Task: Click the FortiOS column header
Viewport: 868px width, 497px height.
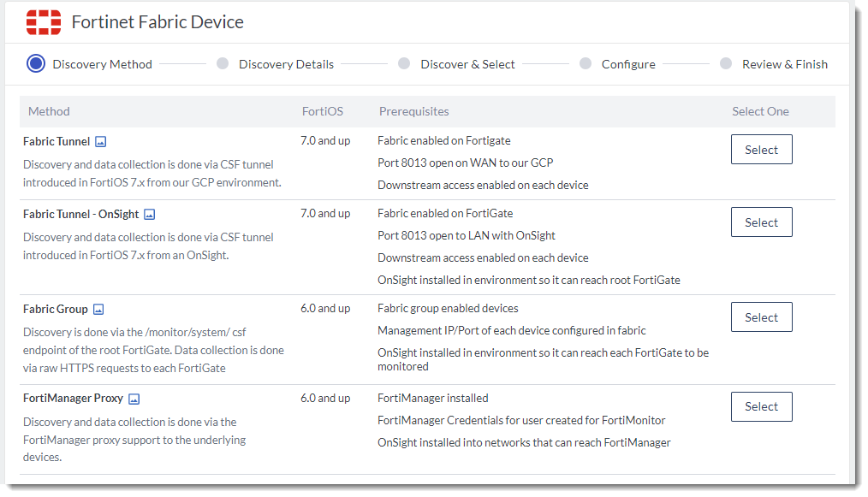Action: click(x=323, y=111)
